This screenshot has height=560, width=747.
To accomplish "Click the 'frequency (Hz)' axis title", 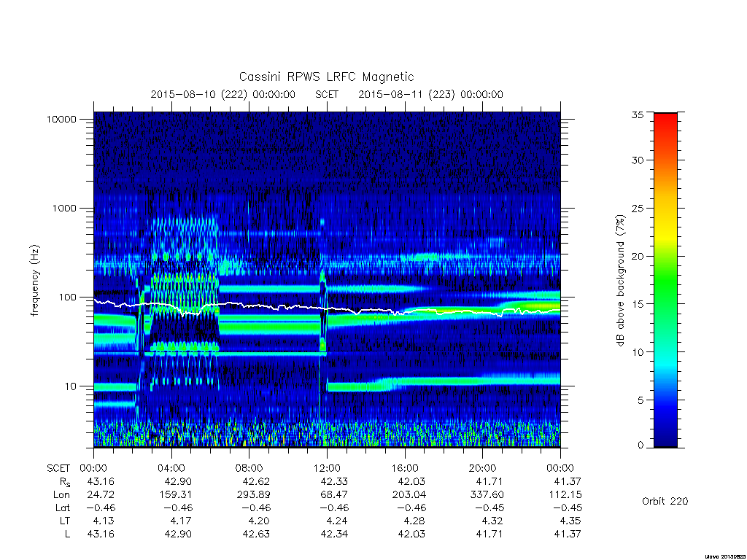I will tap(34, 280).
